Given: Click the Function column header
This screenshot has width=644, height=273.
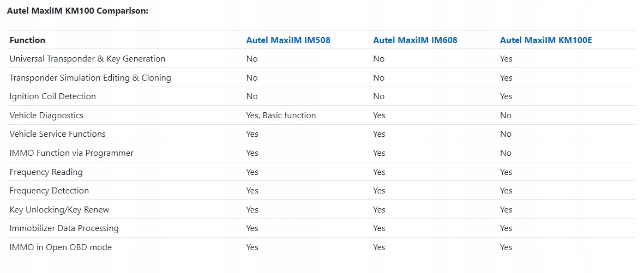Looking at the screenshot, I should click(27, 40).
